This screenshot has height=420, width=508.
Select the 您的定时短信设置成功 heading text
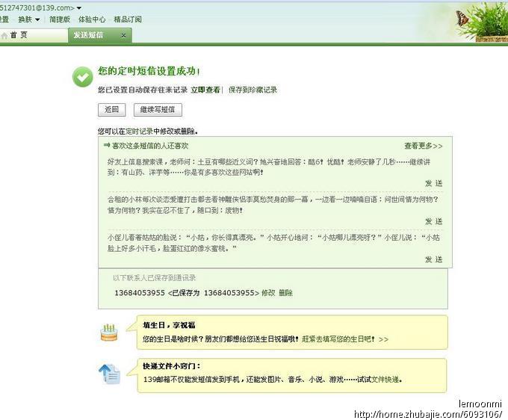point(149,71)
